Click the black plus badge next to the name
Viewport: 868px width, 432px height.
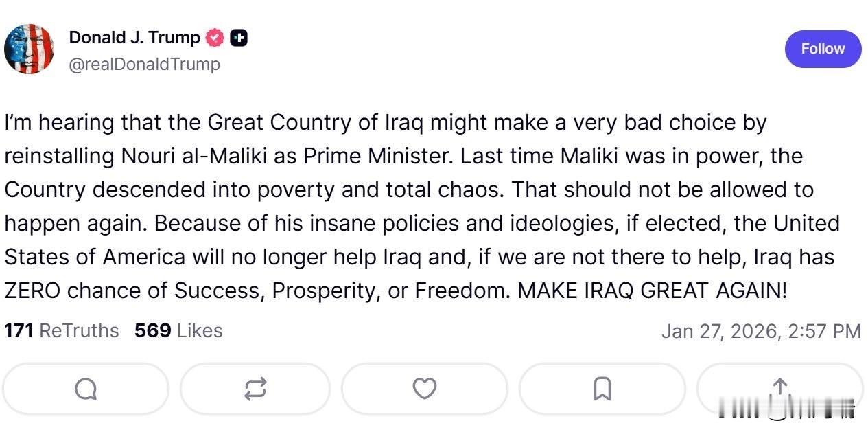click(239, 38)
